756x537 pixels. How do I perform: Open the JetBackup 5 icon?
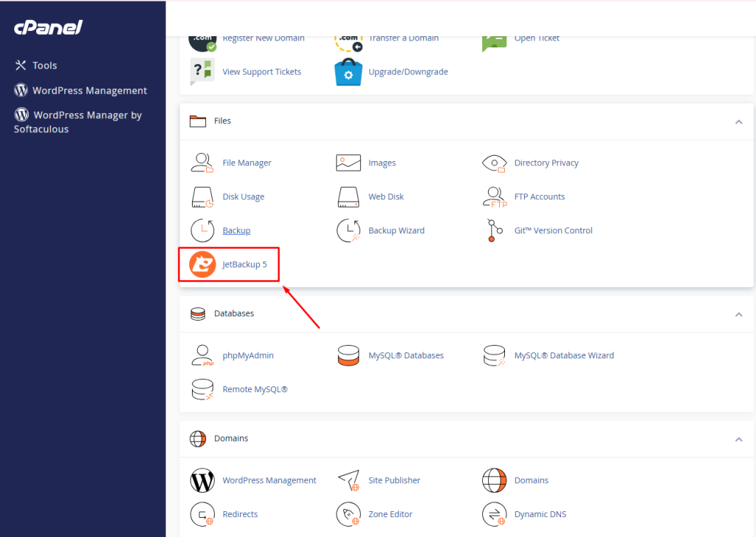[202, 264]
